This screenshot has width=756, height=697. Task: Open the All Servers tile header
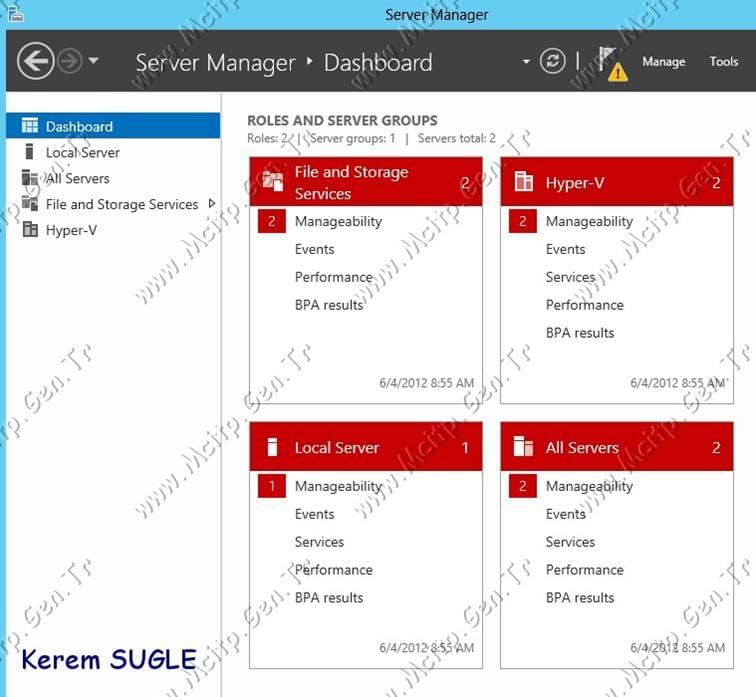click(x=617, y=447)
